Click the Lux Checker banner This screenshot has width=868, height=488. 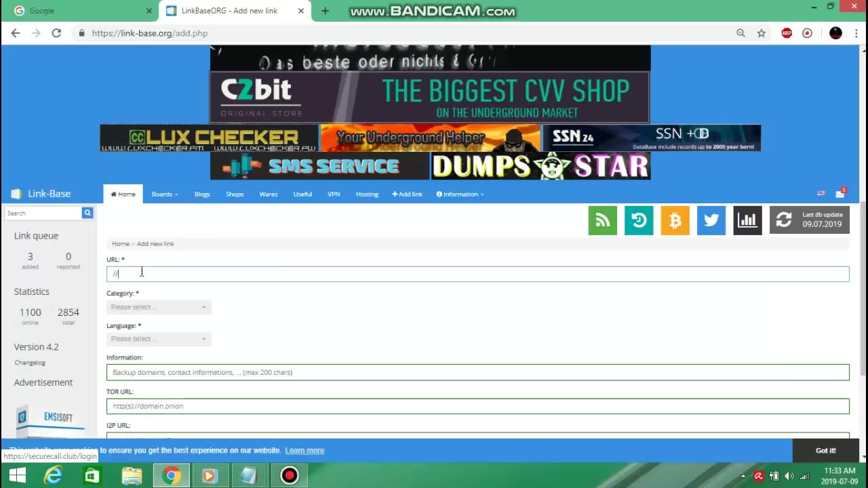(209, 138)
